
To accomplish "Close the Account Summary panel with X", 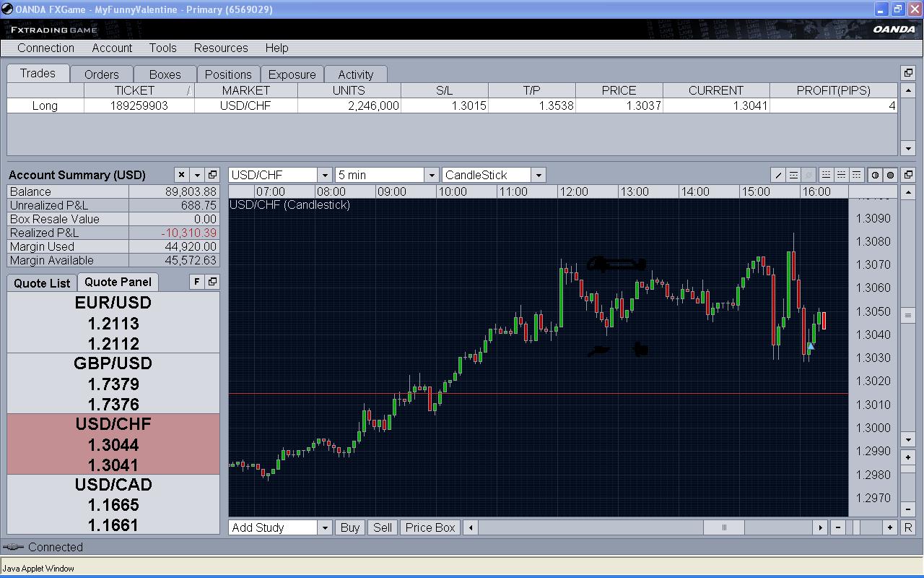I will coord(181,175).
